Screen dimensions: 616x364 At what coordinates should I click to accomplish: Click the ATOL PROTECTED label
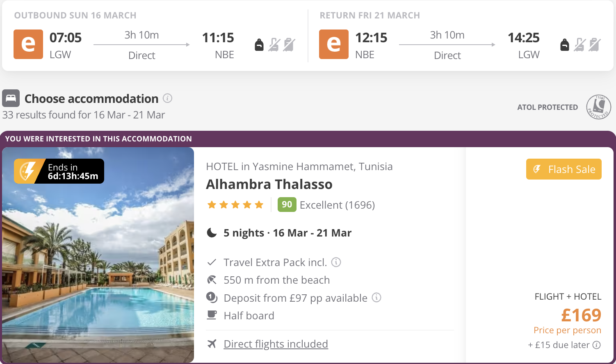[x=548, y=107]
